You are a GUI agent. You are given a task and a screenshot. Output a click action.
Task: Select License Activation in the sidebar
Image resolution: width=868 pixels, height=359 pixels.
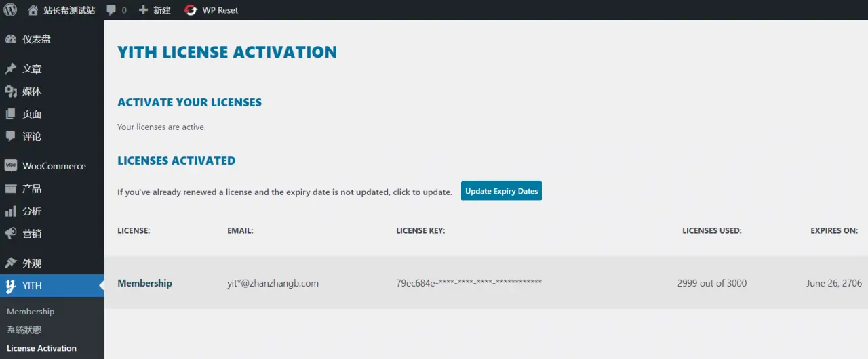(x=41, y=348)
